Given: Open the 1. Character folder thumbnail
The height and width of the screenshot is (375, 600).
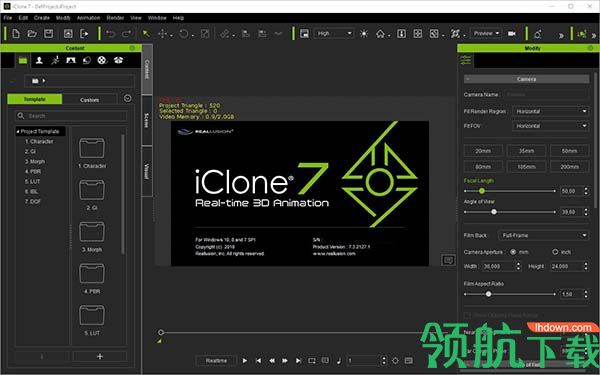Looking at the screenshot, I should [x=92, y=148].
